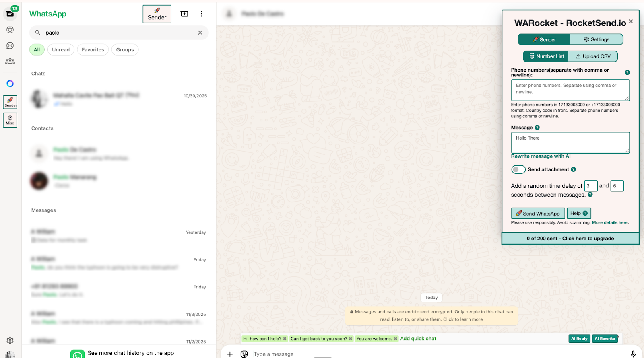This screenshot has width=644, height=358.
Task: Open the emoji picker icon
Action: click(x=244, y=354)
